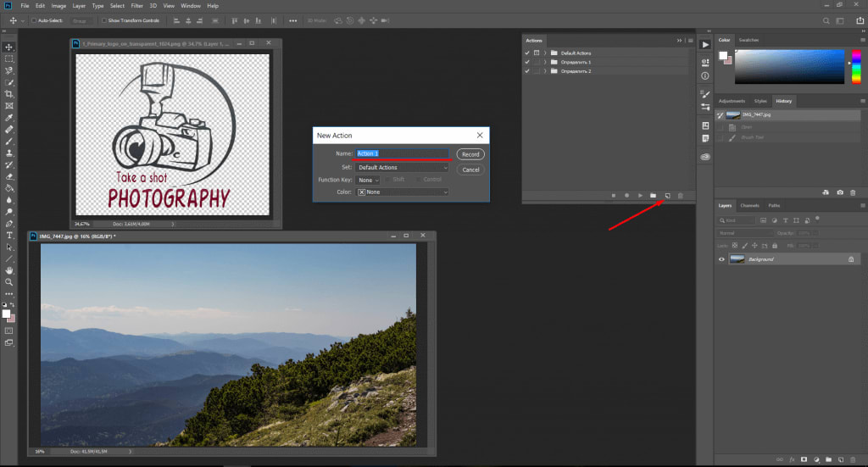Expand the Определить 1 action set
This screenshot has width=868, height=467.
tap(545, 62)
